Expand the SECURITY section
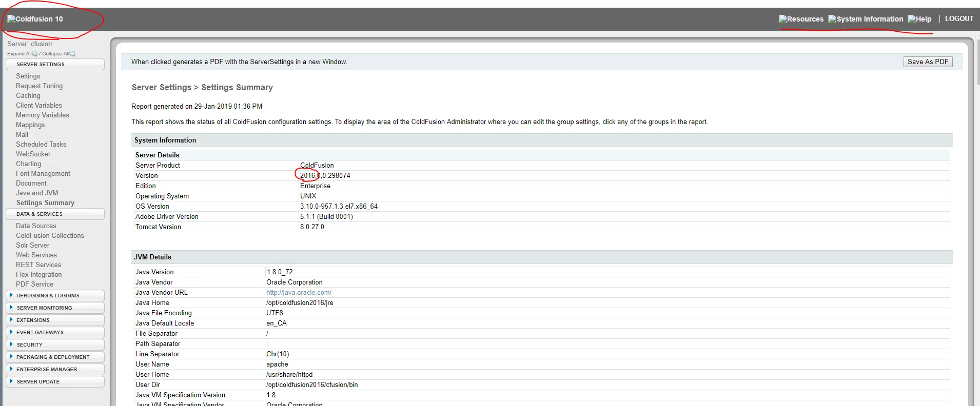Image resolution: width=980 pixels, height=406 pixels. [55, 344]
